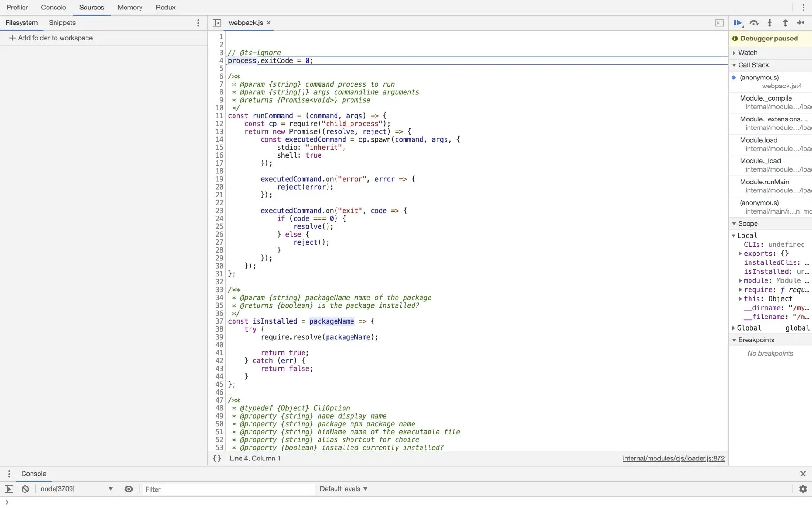Show the console sidebar
Image resolution: width=812 pixels, height=508 pixels.
point(9,489)
